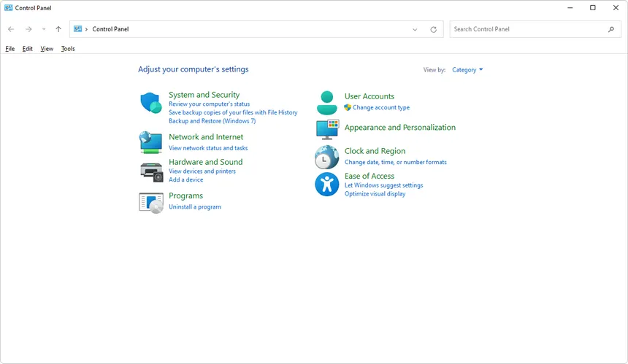
Task: Open the Clock and Region globe-clock icon
Action: tap(327, 157)
